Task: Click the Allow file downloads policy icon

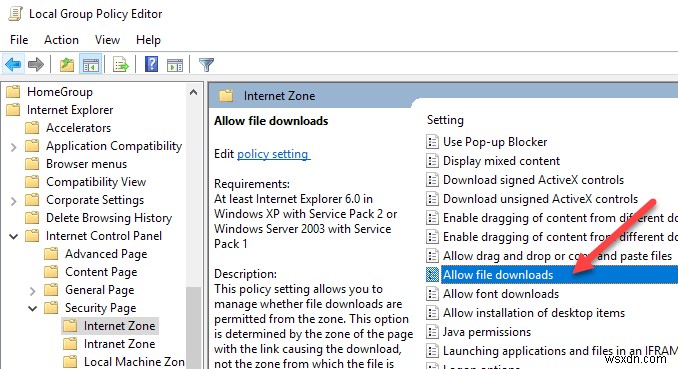Action: (x=432, y=275)
